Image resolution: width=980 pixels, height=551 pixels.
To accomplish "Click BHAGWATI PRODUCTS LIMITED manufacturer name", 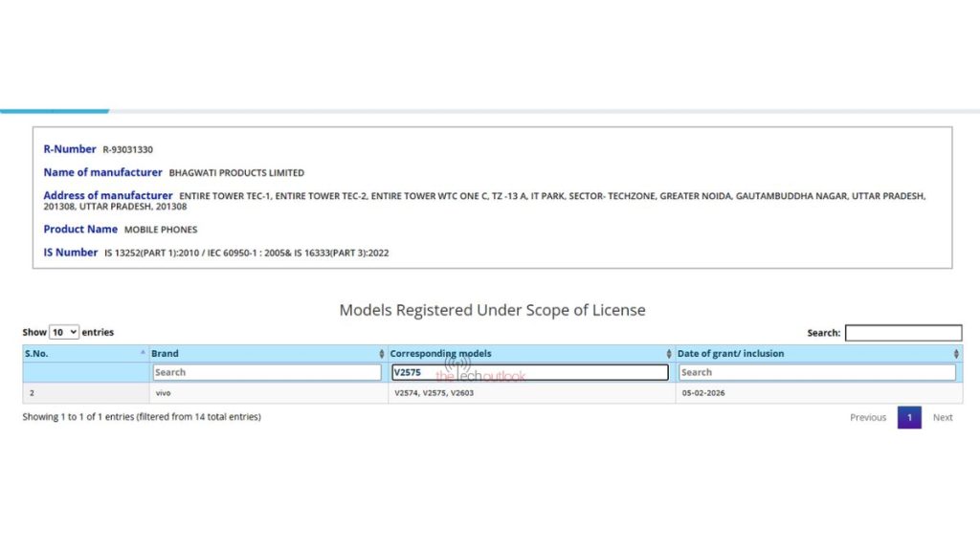I will [236, 173].
